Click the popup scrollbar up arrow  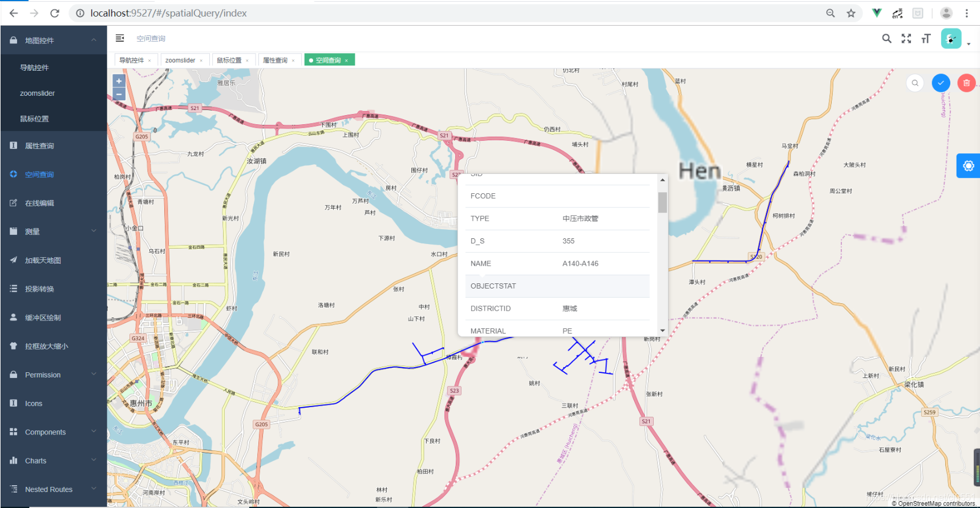click(662, 180)
